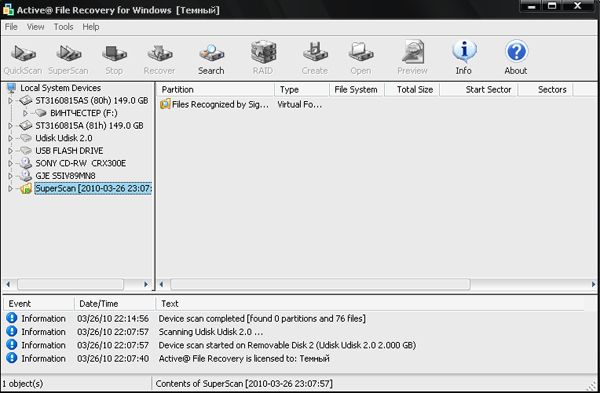This screenshot has width=600, height=393.
Task: Show Info for the selected item
Action: tap(464, 57)
